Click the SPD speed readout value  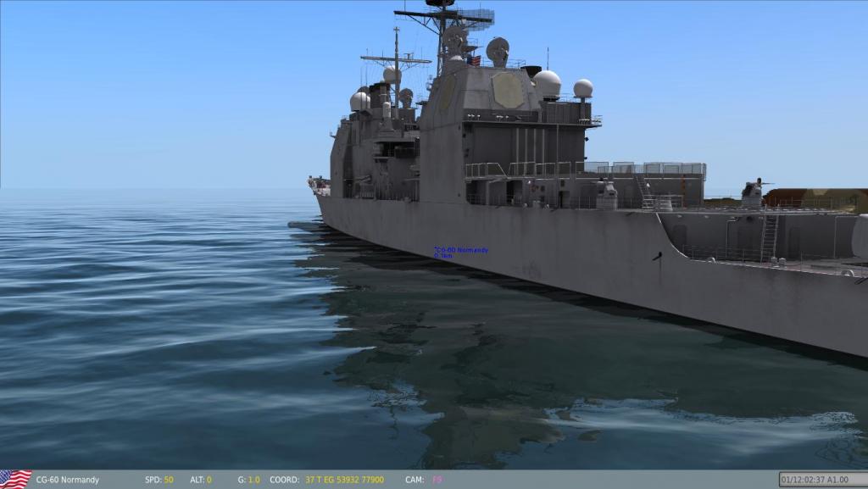click(169, 480)
